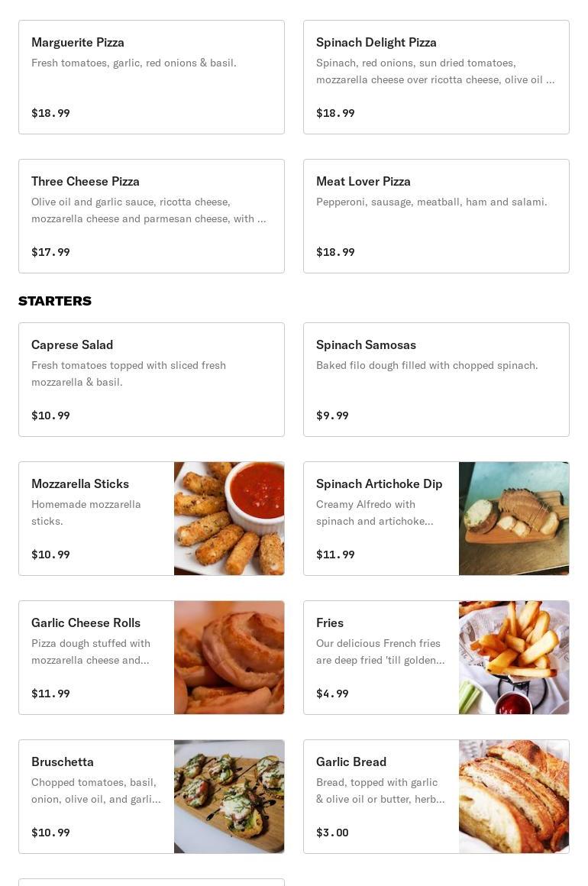
Task: Choose the Three Cheese Pizza item
Action: pyautogui.click(x=151, y=216)
